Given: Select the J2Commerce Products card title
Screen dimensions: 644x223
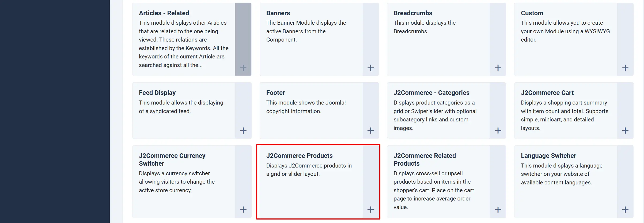Looking at the screenshot, I should point(299,156).
